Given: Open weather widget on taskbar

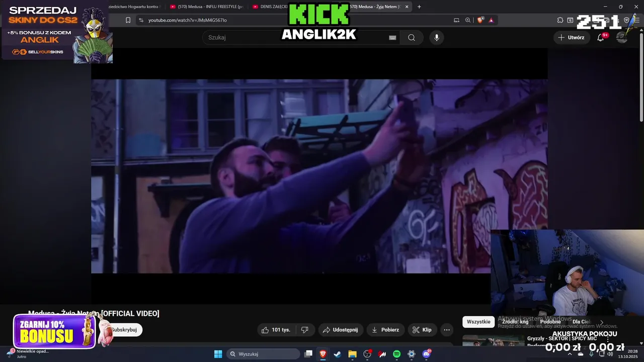Looking at the screenshot, I should click(x=28, y=354).
